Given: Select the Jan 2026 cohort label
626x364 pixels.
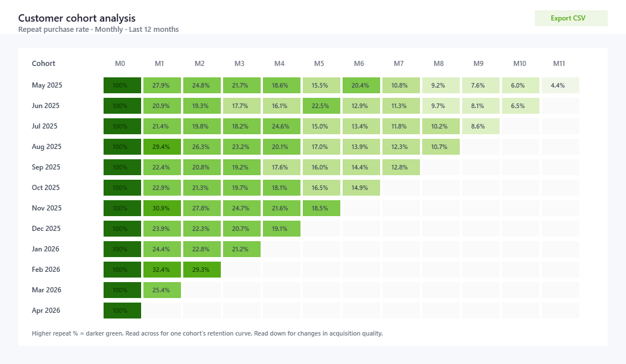Looking at the screenshot, I should point(46,249).
